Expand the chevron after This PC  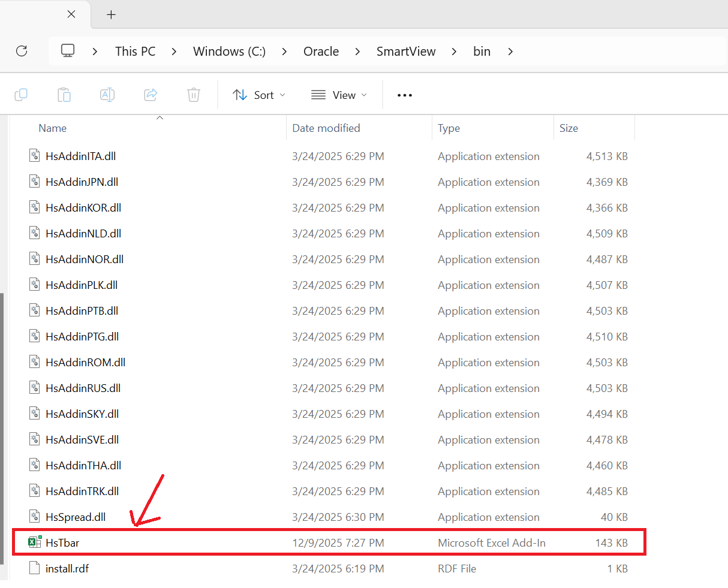[174, 52]
